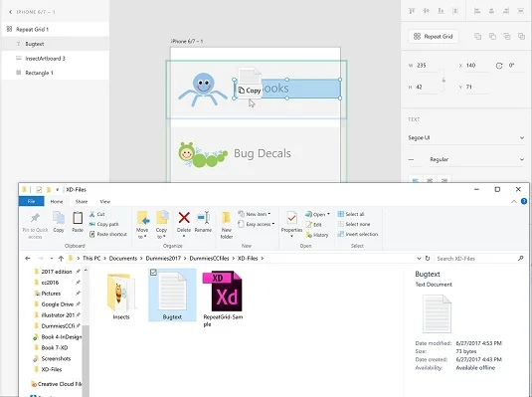Click the New folder icon

pyautogui.click(x=227, y=217)
